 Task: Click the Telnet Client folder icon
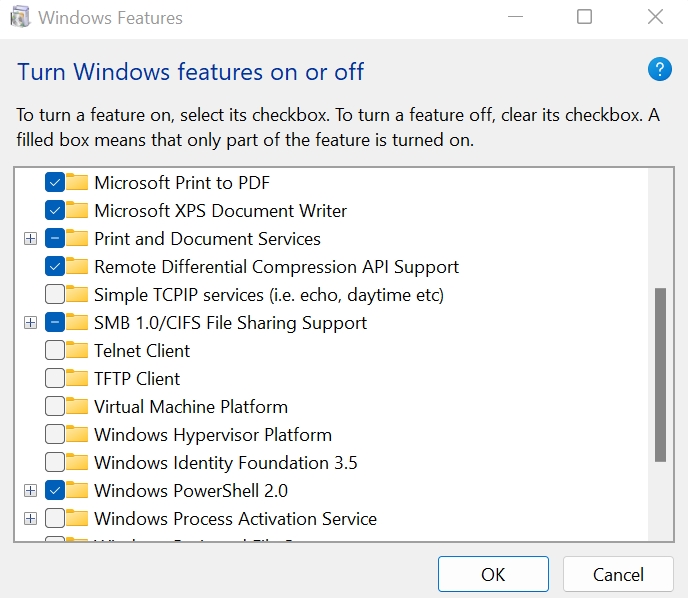(77, 351)
